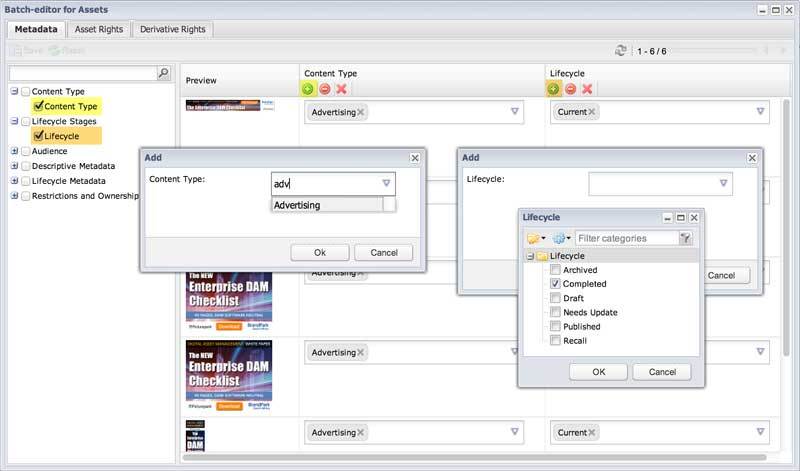Check the Lifecycle Metadata tree checkbox
This screenshot has width=800, height=471.
(26, 181)
